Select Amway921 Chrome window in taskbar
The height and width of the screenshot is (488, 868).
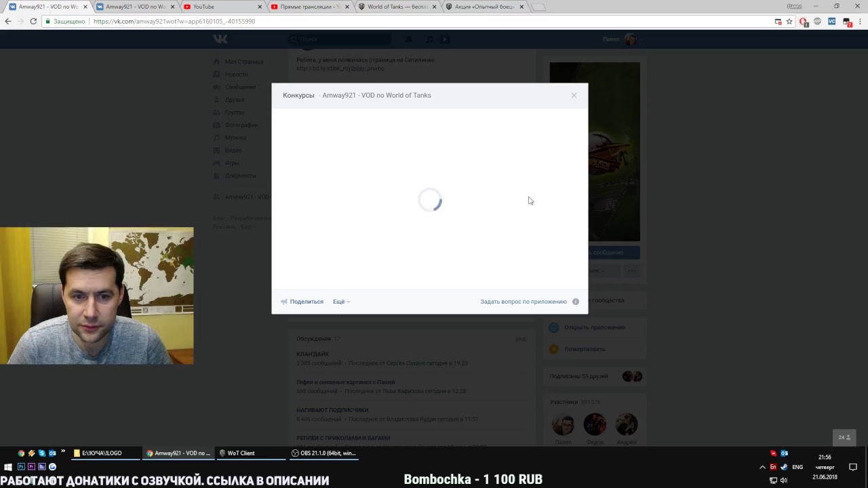[x=178, y=453]
